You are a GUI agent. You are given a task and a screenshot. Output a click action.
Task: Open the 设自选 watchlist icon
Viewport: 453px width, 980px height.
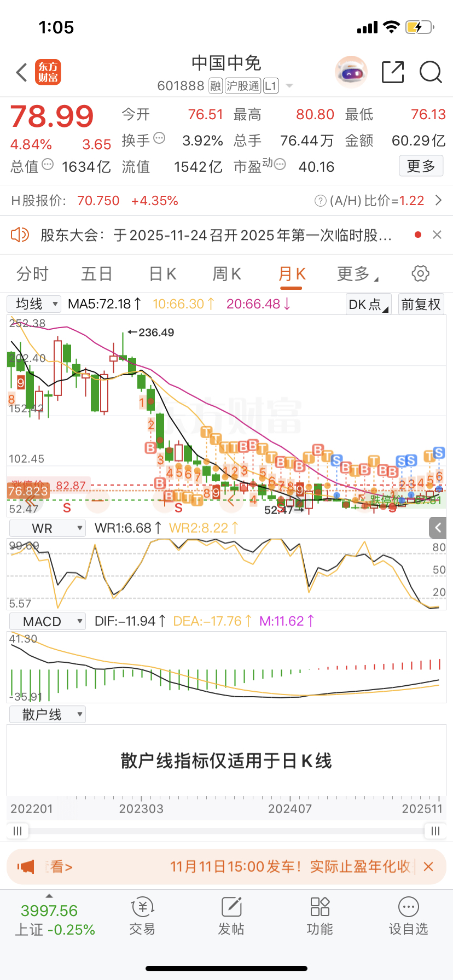tap(408, 917)
